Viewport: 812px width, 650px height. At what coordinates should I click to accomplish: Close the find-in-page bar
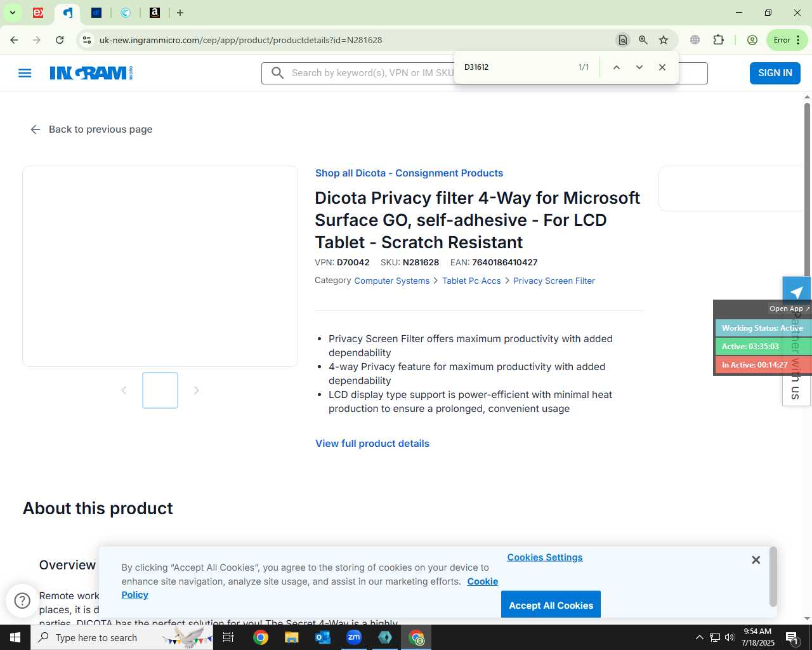tap(662, 67)
